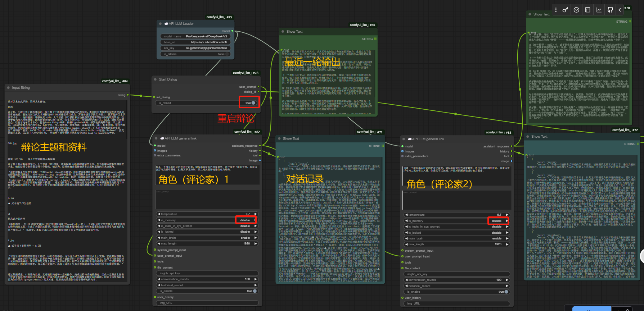Increase temperature using left node's right arrow

(x=256, y=214)
